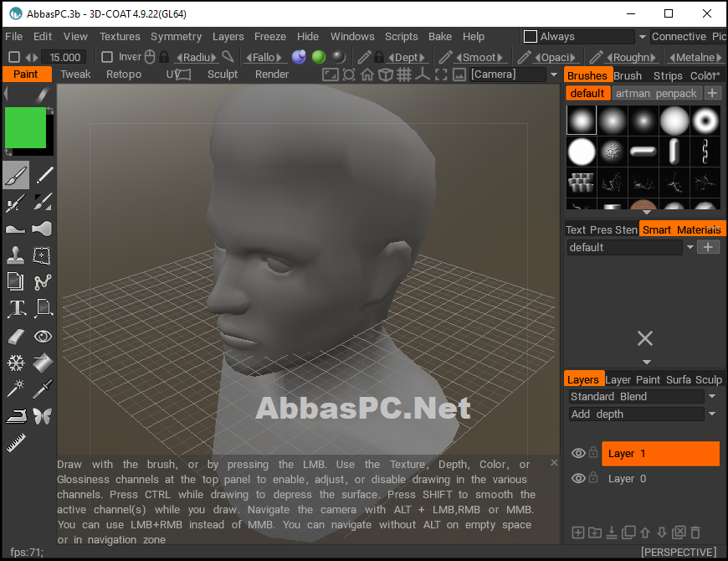Expand Smart Materials panel bottom arrow

pyautogui.click(x=646, y=363)
